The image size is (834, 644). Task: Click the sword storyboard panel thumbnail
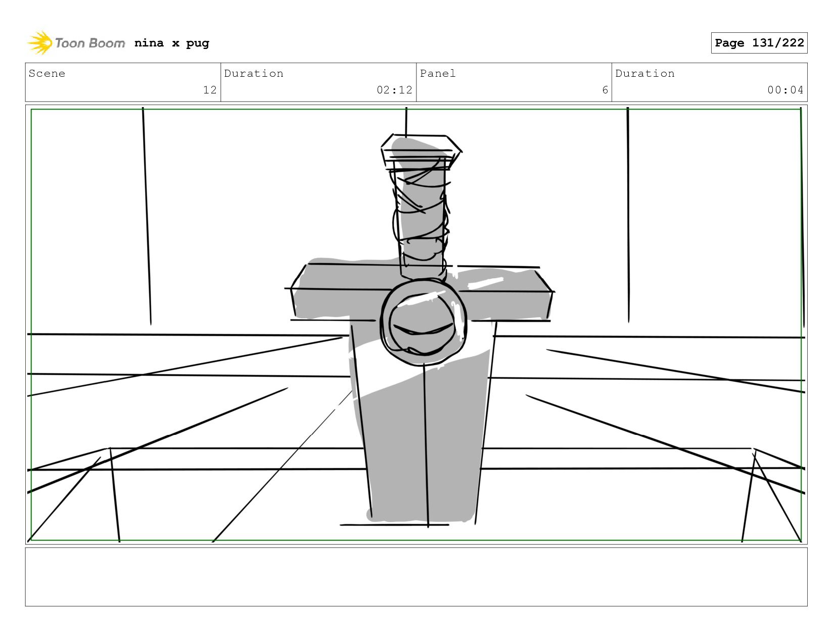(416, 325)
